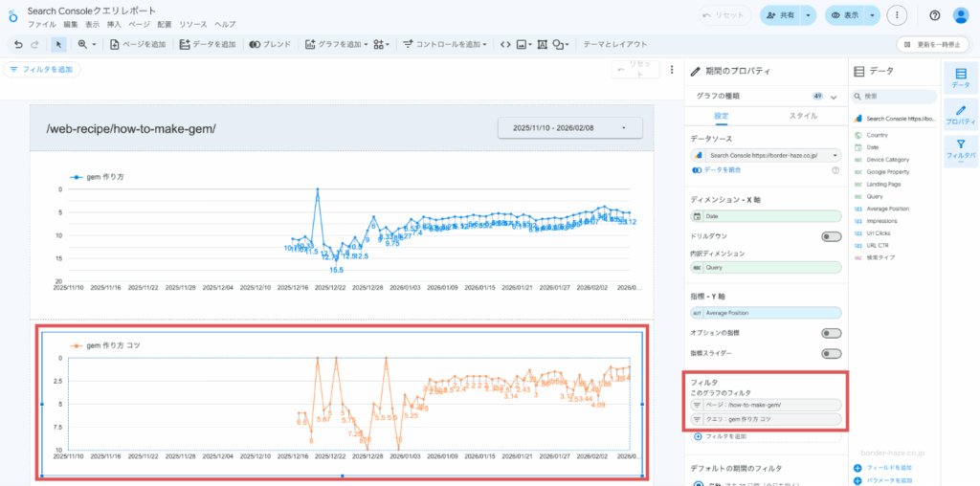Click the /web-recipe/how-to-make-gem/ heading text
Viewport: 980px width, 486px height.
pos(130,129)
